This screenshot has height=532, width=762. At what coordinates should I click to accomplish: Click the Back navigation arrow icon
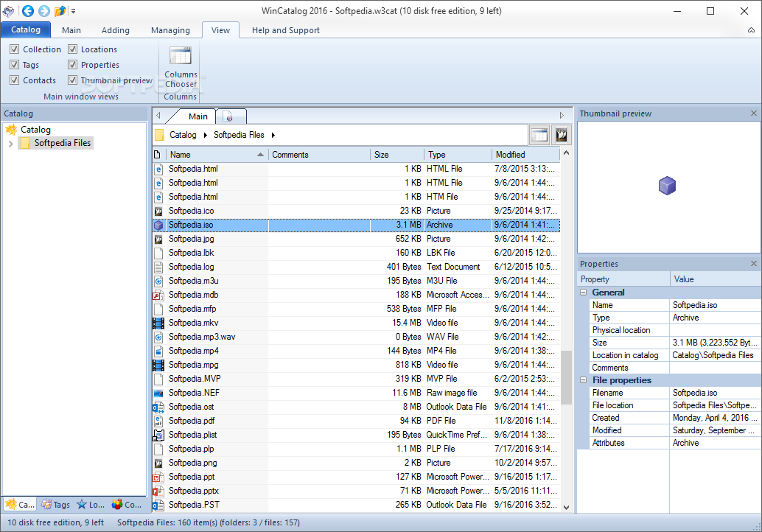[28, 11]
